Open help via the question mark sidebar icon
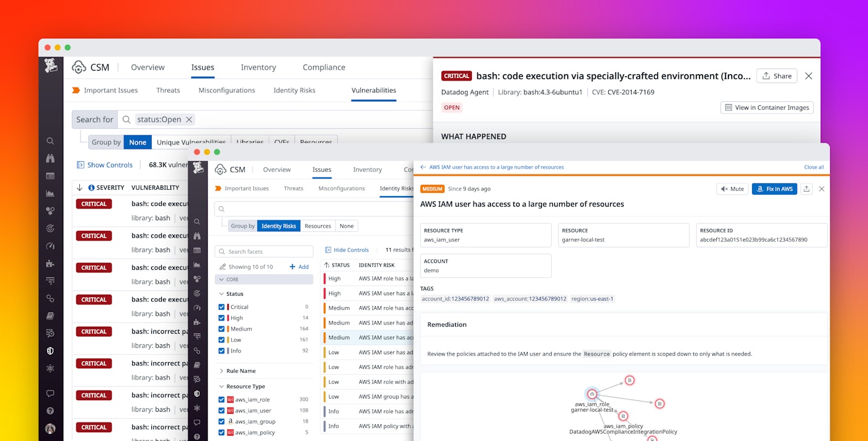The width and height of the screenshot is (868, 441). pyautogui.click(x=50, y=410)
